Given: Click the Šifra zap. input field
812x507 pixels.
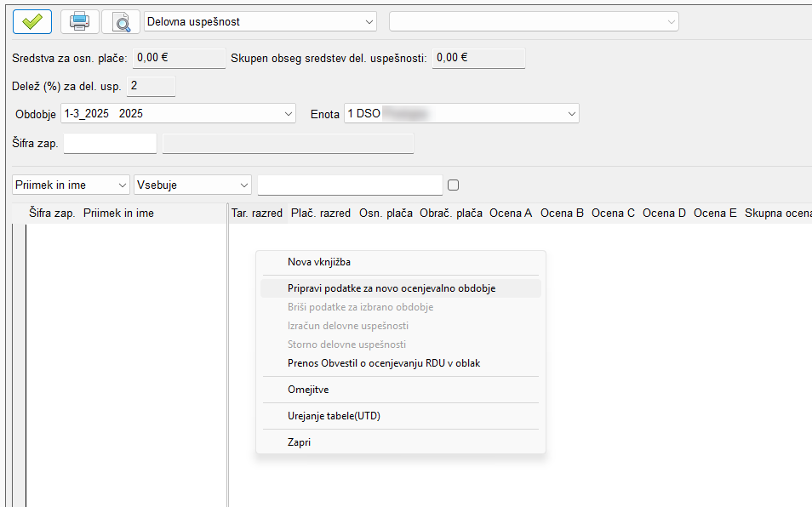Looking at the screenshot, I should [x=111, y=143].
